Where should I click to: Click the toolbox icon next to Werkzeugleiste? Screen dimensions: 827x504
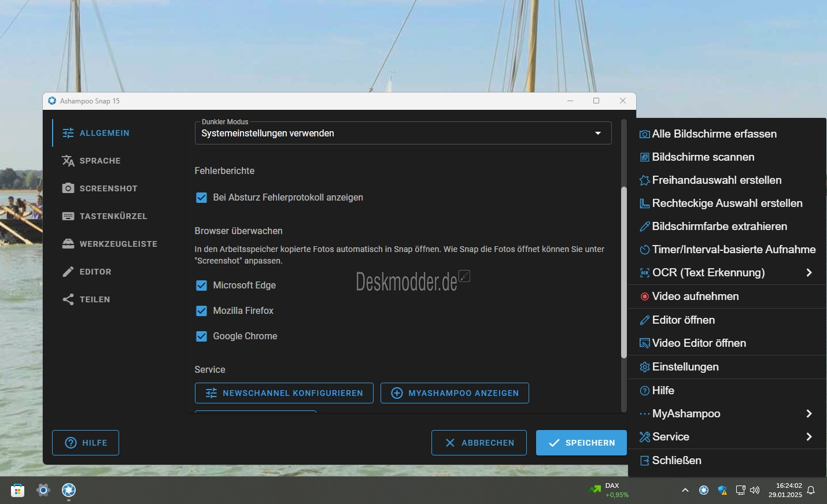tap(68, 244)
